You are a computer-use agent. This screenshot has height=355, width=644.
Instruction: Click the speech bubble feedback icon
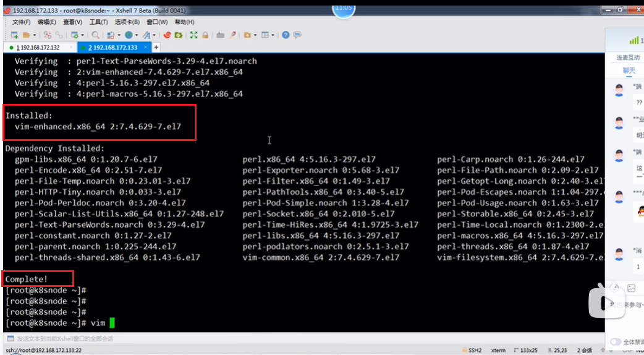pos(297,35)
